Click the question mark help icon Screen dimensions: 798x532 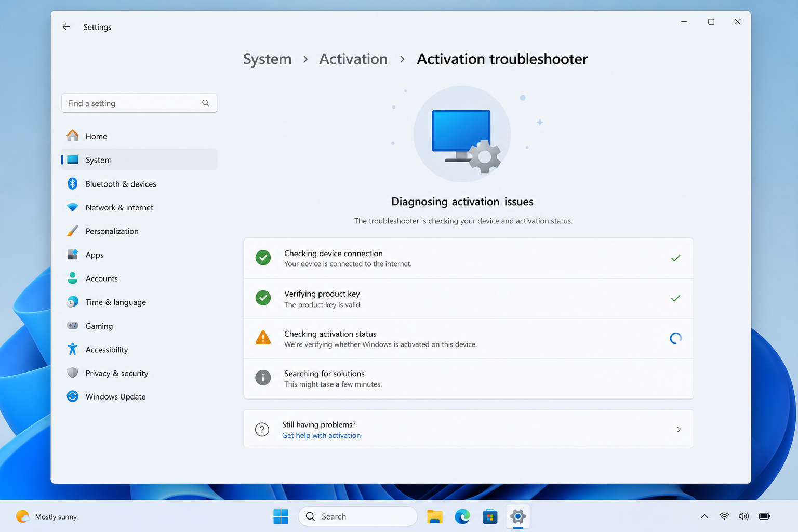point(262,430)
